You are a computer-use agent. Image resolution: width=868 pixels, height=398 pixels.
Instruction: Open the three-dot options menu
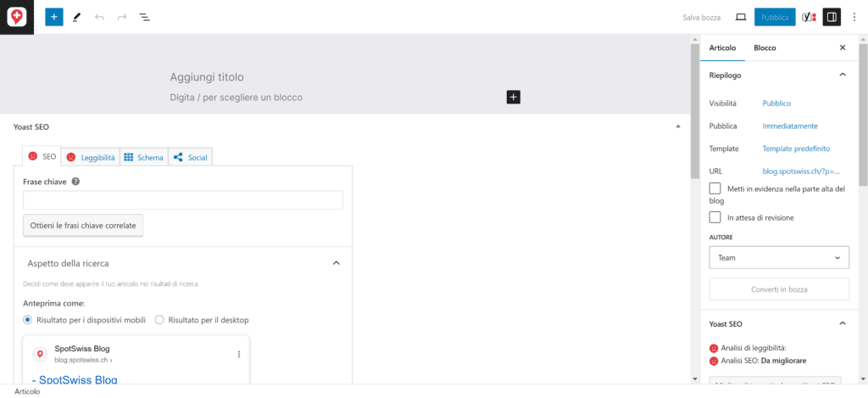tap(854, 17)
